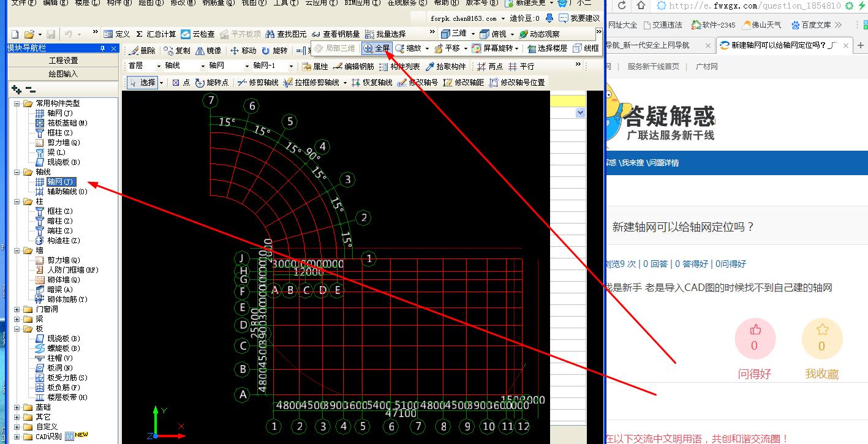The width and height of the screenshot is (868, 444).
Task: Click 我要建议 feedback button
Action: coord(579,18)
